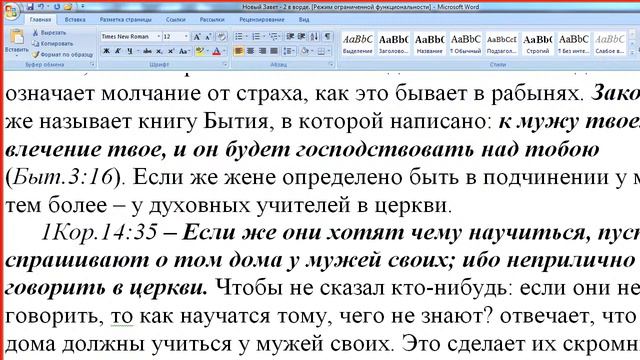Open line spacing options

click(289, 51)
